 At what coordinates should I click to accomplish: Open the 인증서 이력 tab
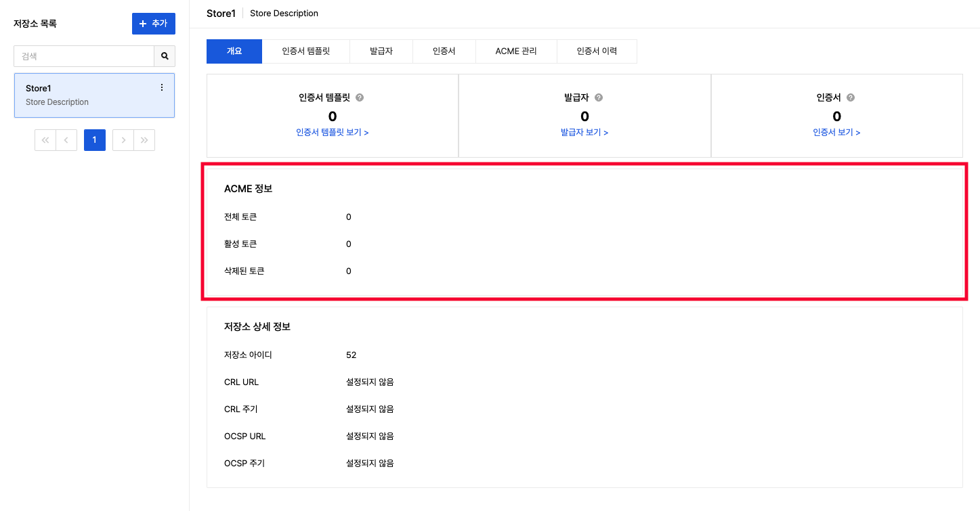[x=597, y=51]
